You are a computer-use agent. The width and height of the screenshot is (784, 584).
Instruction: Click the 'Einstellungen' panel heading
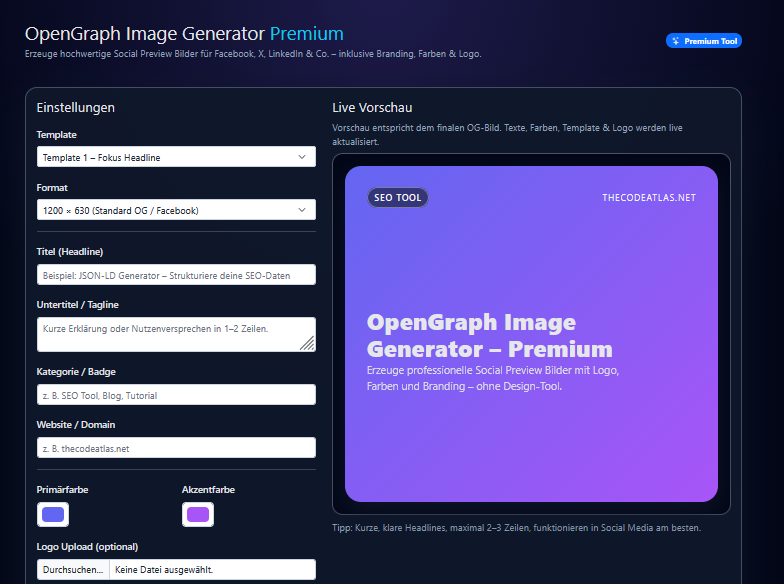76,108
